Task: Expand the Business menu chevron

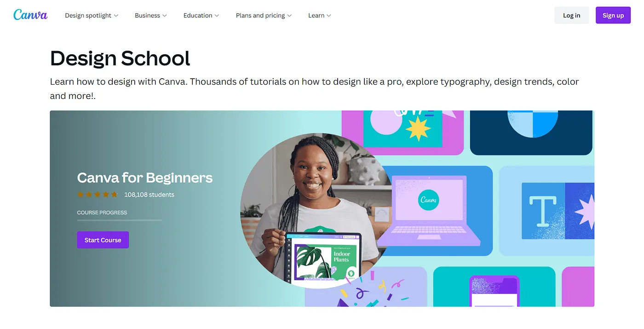Action: coord(165,16)
